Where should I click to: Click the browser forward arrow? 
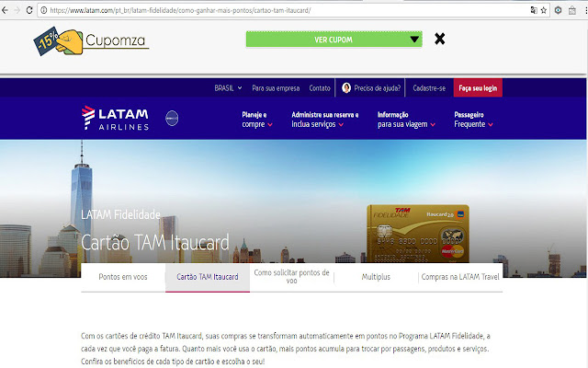click(17, 10)
